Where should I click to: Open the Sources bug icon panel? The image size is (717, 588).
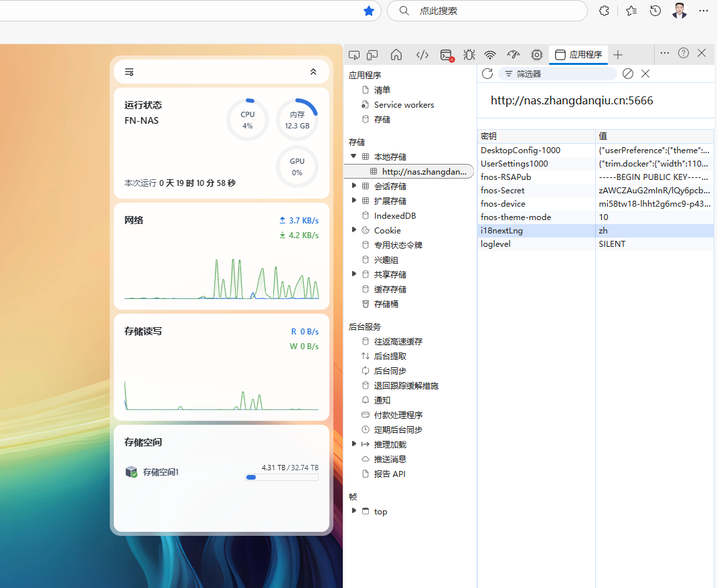(x=469, y=55)
